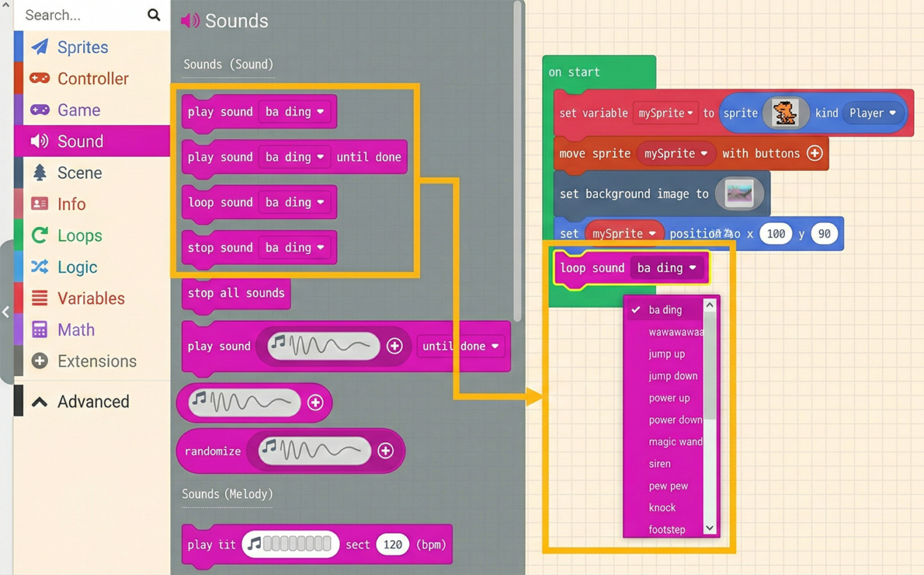The width and height of the screenshot is (924, 575).
Task: Click the sprite image in set variable block
Action: click(x=785, y=113)
